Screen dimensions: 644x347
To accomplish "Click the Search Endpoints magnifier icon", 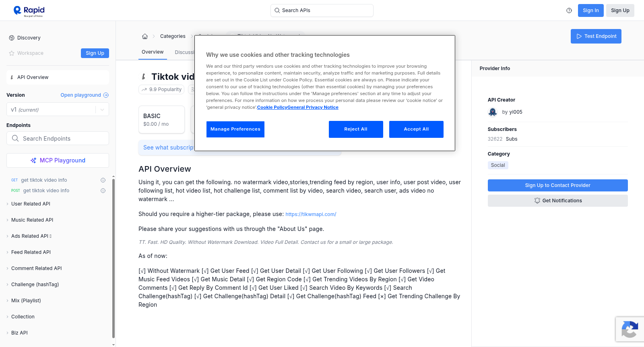I will click(x=15, y=138).
